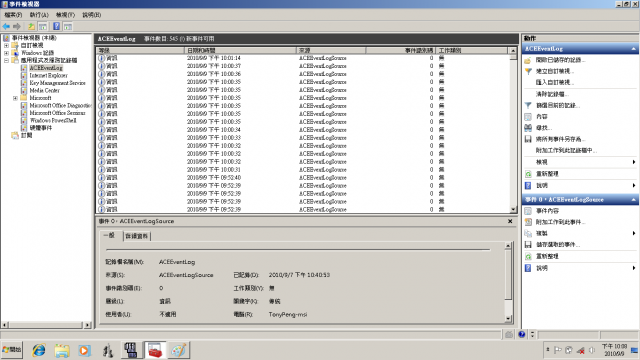
Task: Click the Back arrow toolbar icon
Action: (x=6, y=27)
